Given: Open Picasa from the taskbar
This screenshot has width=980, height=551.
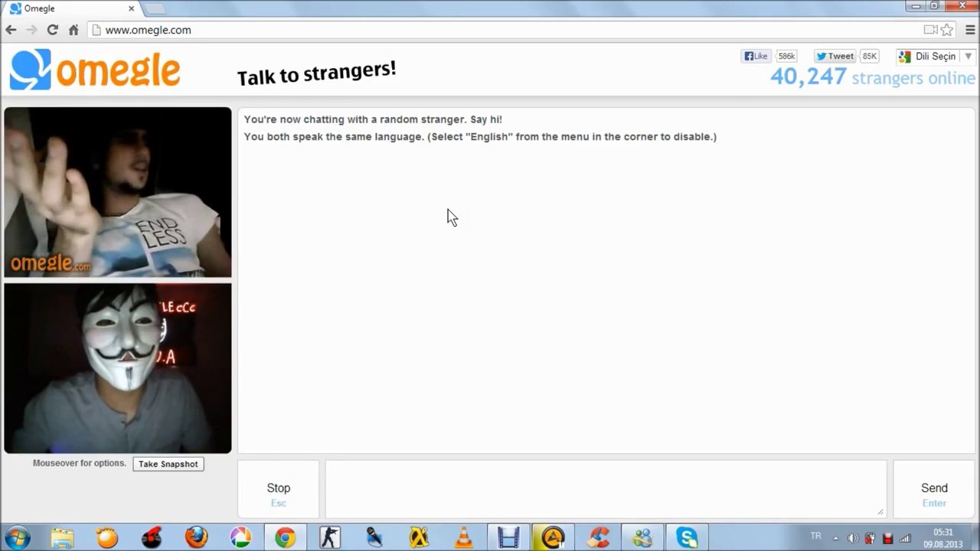Looking at the screenshot, I should point(240,537).
